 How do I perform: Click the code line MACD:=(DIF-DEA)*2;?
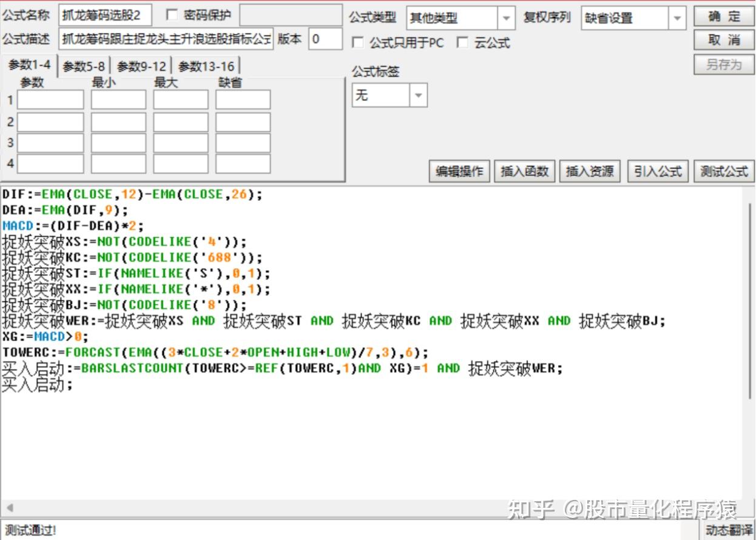pyautogui.click(x=73, y=226)
